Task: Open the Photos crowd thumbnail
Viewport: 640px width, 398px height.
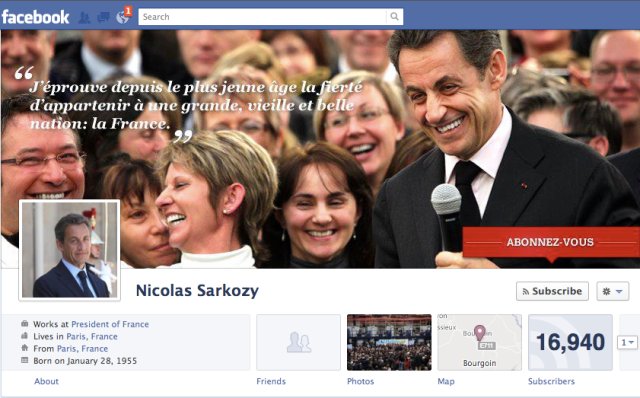Action: (x=389, y=342)
